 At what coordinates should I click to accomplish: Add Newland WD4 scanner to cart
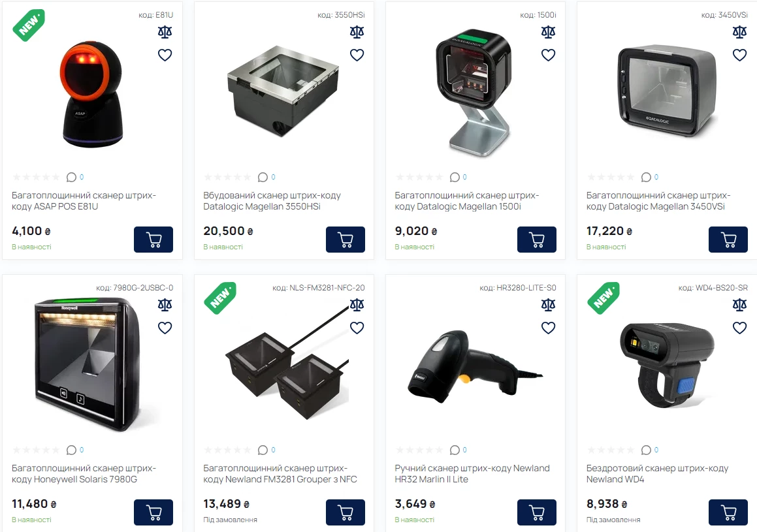[728, 512]
